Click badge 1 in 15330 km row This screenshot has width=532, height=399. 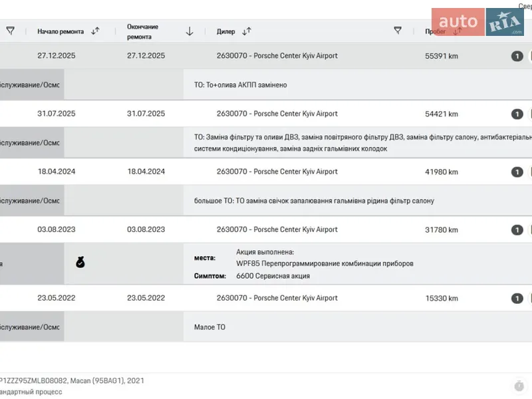pyautogui.click(x=517, y=298)
